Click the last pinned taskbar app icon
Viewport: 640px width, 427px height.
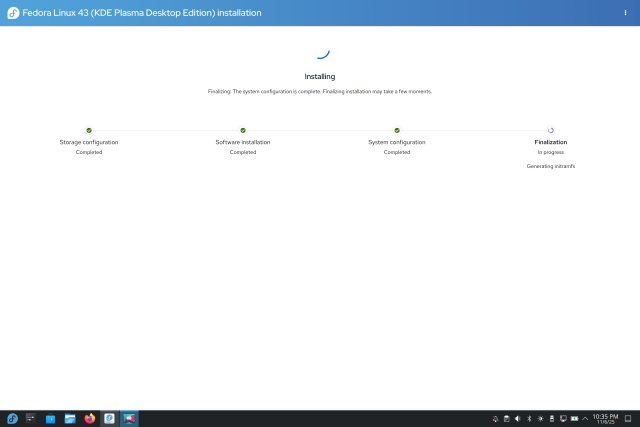[129, 418]
